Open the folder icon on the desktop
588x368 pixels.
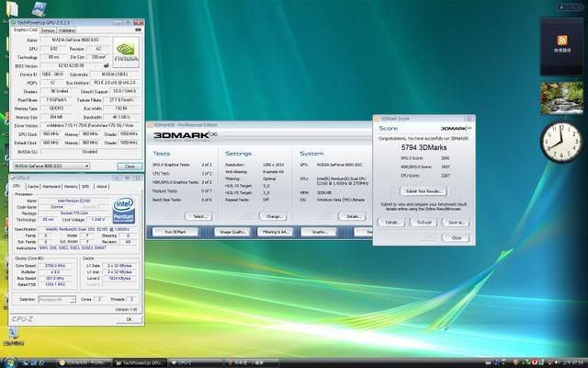click(11, 9)
